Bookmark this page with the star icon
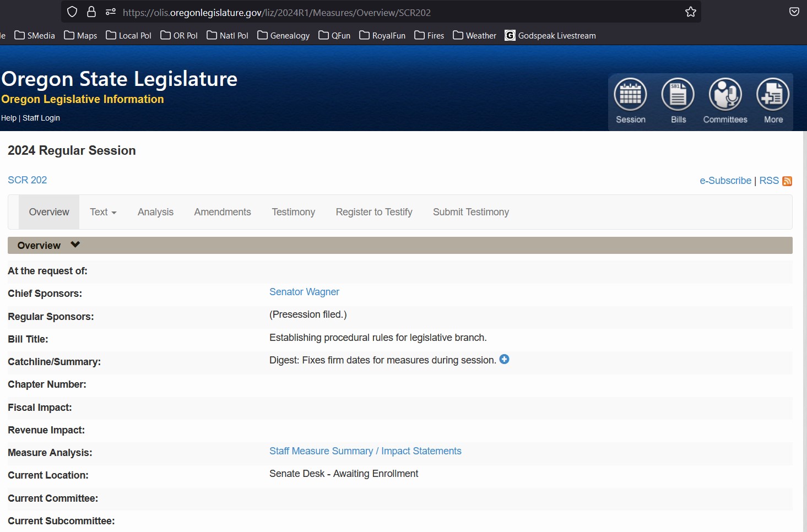The image size is (807, 532). point(691,12)
